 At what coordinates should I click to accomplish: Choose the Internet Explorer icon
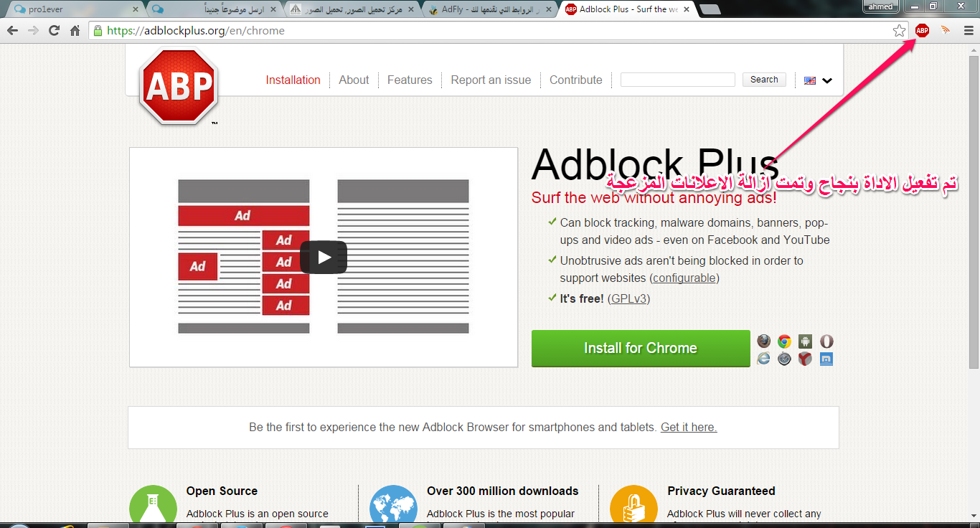763,359
